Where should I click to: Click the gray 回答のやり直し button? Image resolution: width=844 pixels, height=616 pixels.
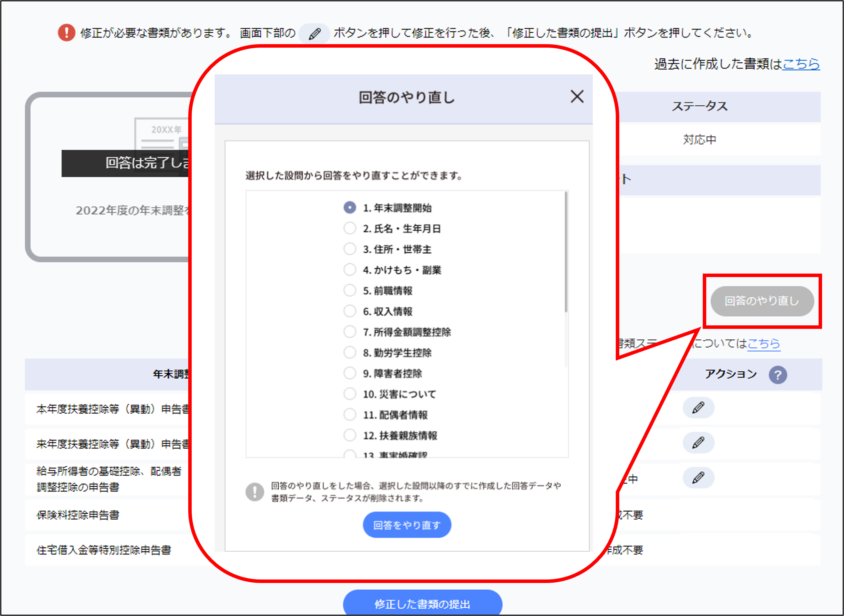coord(762,301)
